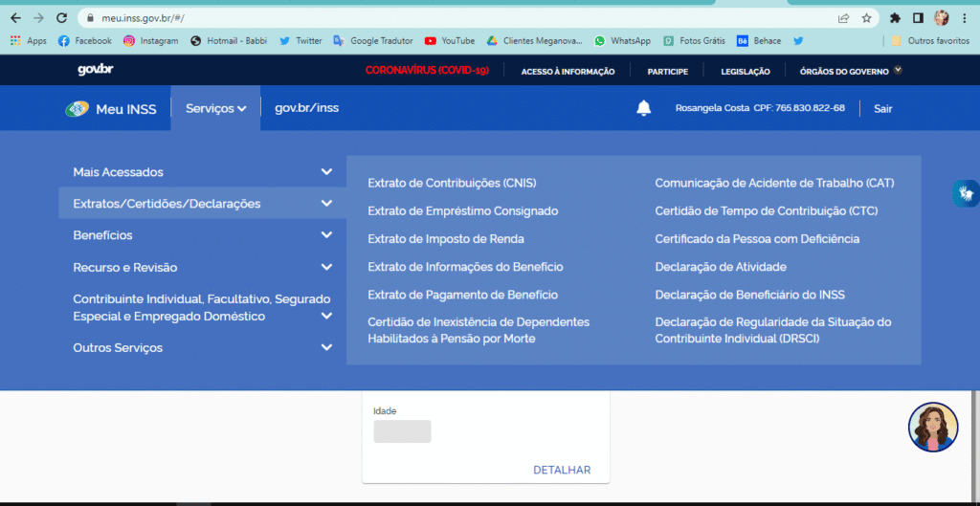
Task: Open the Google Tradutor bookmark
Action: [x=373, y=40]
